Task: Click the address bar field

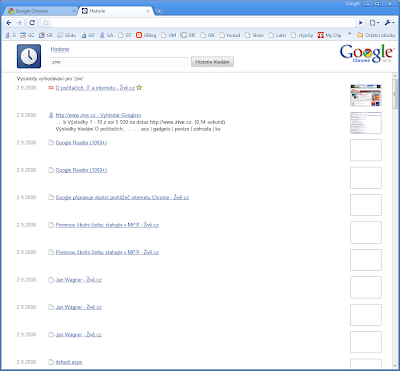Action: click(x=203, y=23)
